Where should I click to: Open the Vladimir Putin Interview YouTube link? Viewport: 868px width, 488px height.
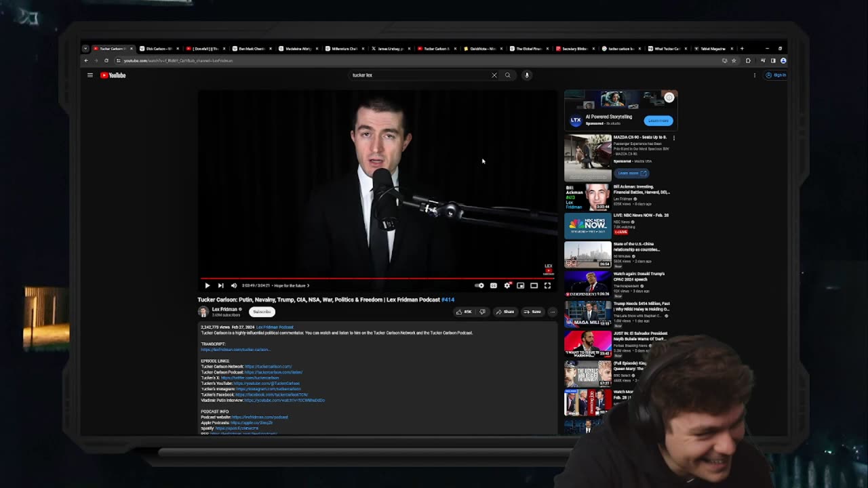click(284, 401)
